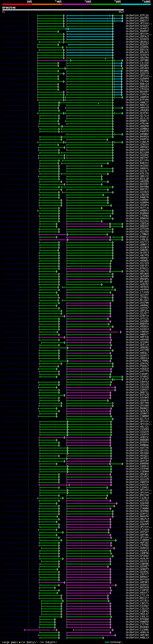Image resolution: width=153 pixels, height=644 pixels.
Task: Select hit UniRef100_B5LAV3
Action: (137, 52)
